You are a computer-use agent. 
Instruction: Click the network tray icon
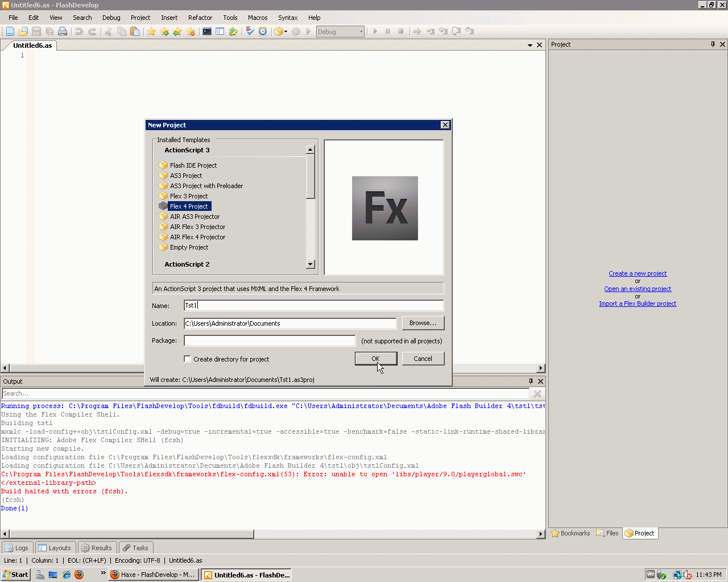677,575
